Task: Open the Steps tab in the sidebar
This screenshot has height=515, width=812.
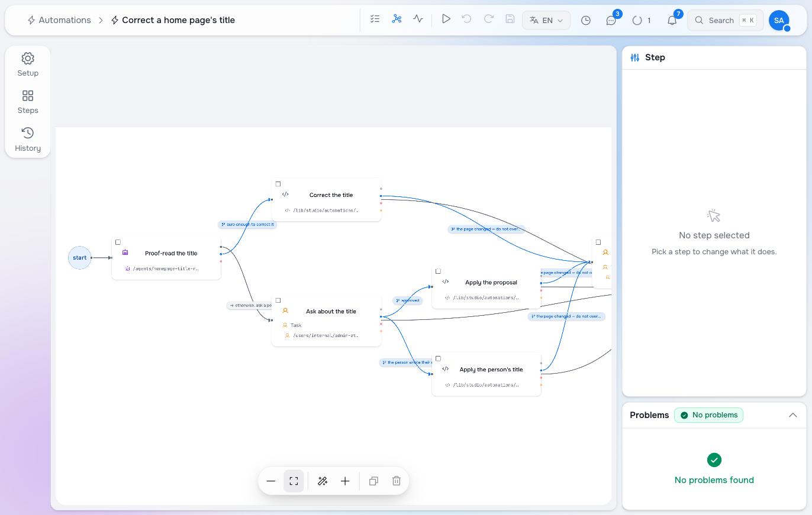Action: point(28,102)
